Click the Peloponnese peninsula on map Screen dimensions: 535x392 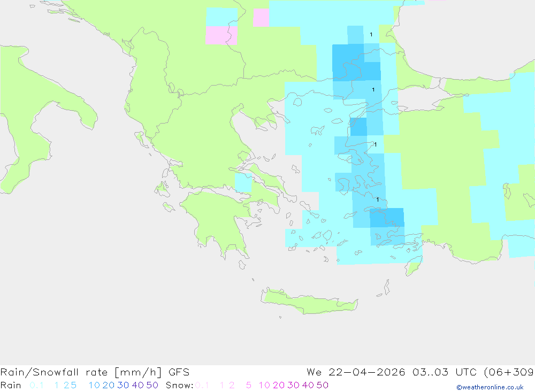(218, 222)
